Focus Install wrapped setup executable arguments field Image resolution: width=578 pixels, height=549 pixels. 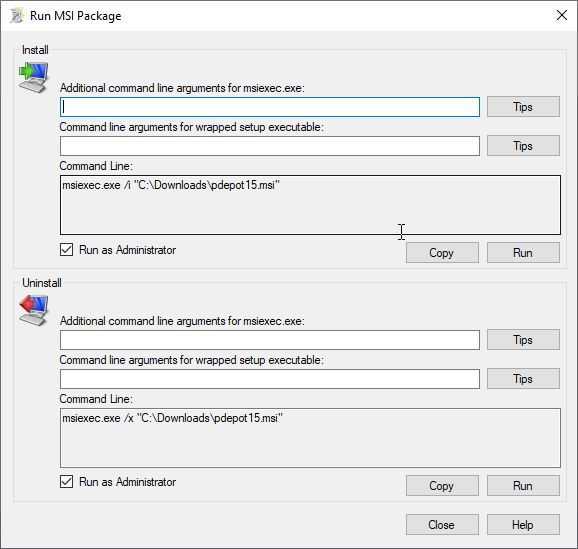pyautogui.click(x=270, y=146)
